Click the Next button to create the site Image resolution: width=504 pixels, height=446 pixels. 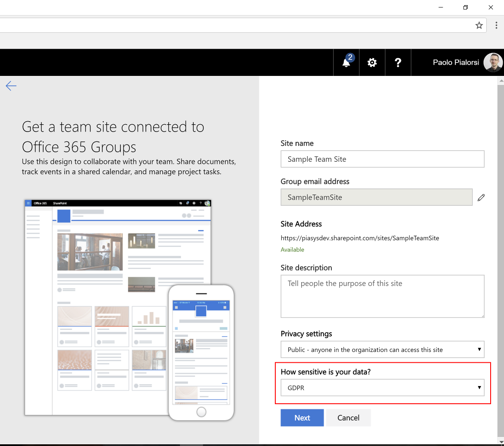pos(302,418)
